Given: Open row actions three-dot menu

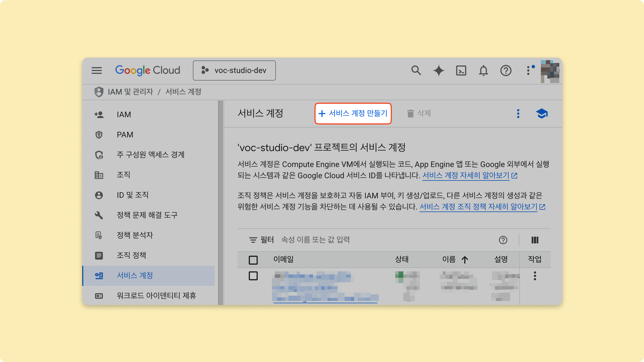Looking at the screenshot, I should coord(535,276).
